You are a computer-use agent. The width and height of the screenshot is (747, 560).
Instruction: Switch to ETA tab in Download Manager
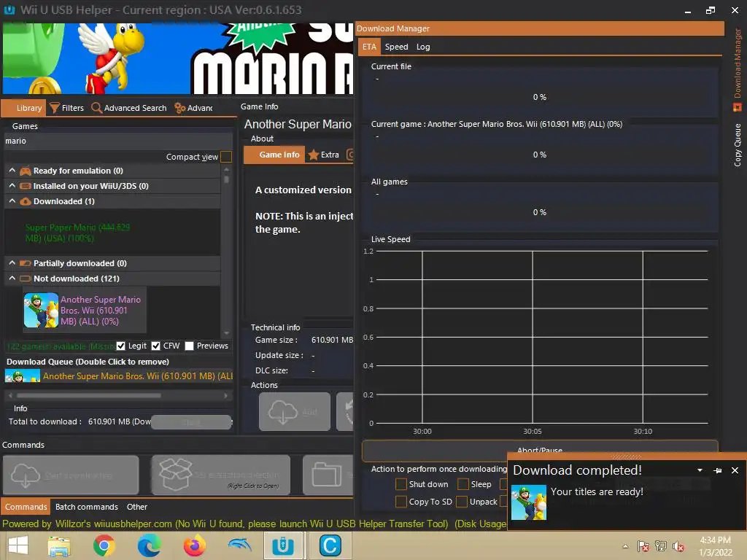pyautogui.click(x=369, y=47)
